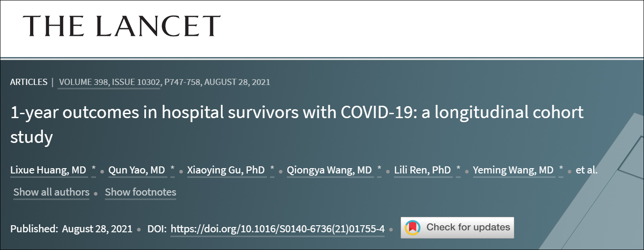Open the article DOI link
This screenshot has width=644, height=250.
[x=277, y=229]
